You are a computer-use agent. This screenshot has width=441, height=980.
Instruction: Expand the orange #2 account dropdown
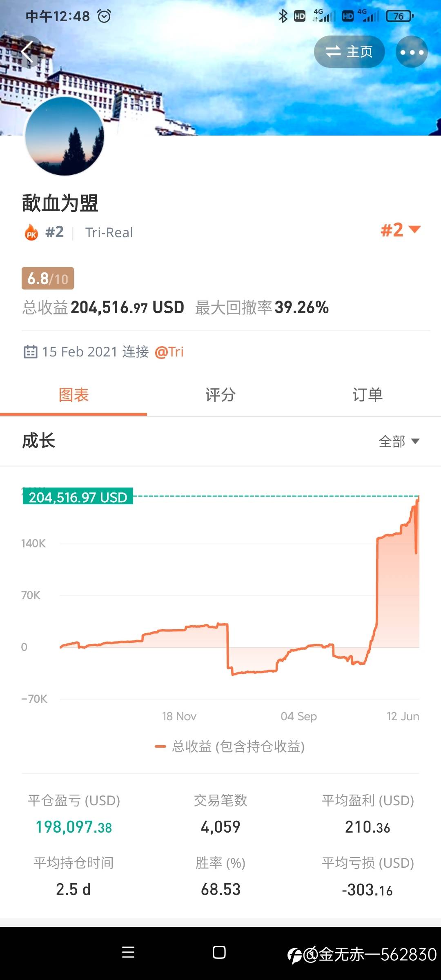pos(401,230)
